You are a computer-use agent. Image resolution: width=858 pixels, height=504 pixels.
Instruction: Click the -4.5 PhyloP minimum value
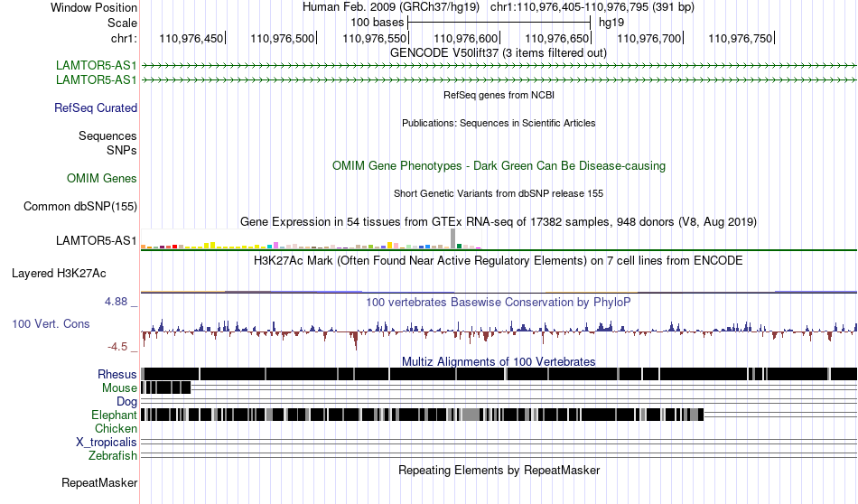117,347
